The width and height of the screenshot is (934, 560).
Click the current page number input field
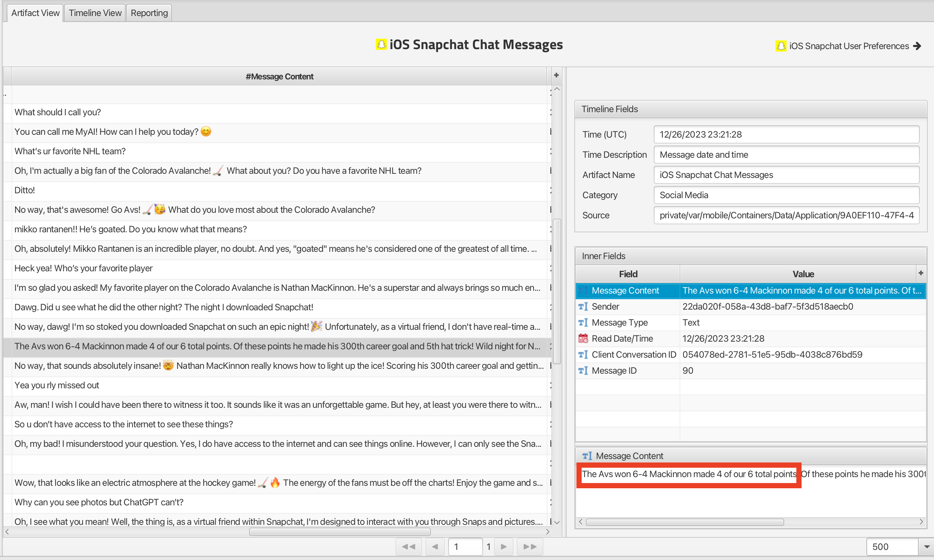tap(465, 547)
